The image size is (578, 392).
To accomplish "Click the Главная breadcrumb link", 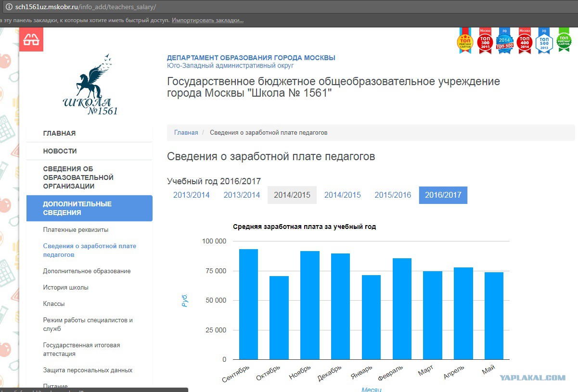I will tap(186, 132).
